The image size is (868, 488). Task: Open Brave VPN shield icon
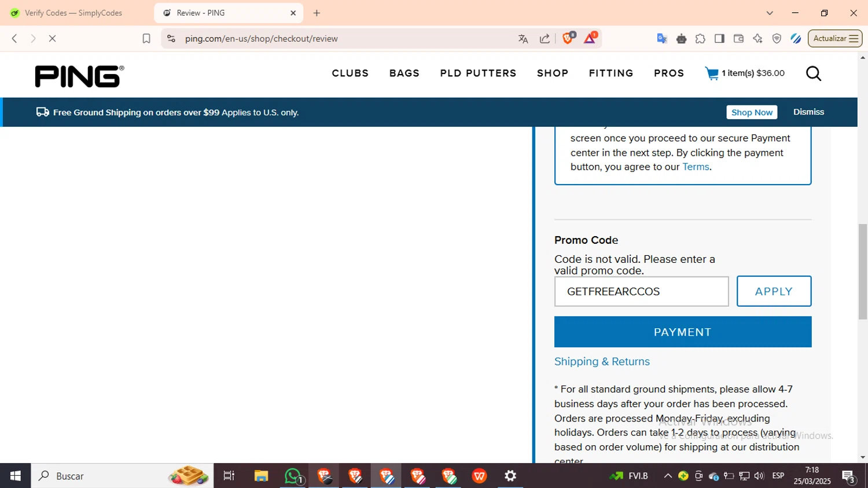[x=777, y=39]
